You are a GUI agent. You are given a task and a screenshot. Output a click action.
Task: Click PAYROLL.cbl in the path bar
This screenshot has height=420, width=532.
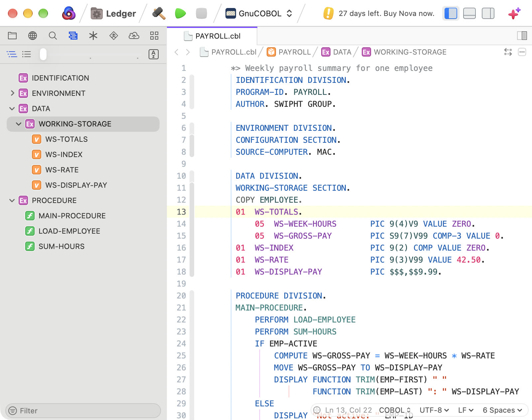click(x=228, y=52)
